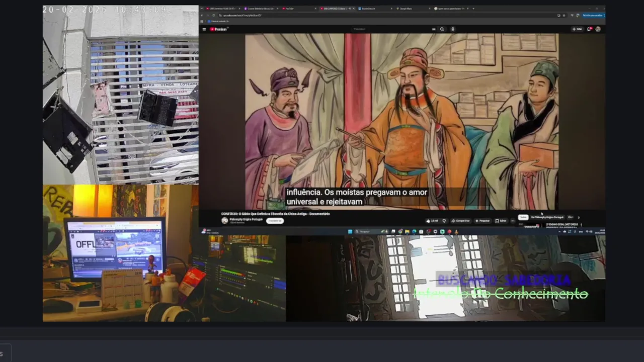Click the browser back arrow
Screen dimensions: 644x362
202,16
